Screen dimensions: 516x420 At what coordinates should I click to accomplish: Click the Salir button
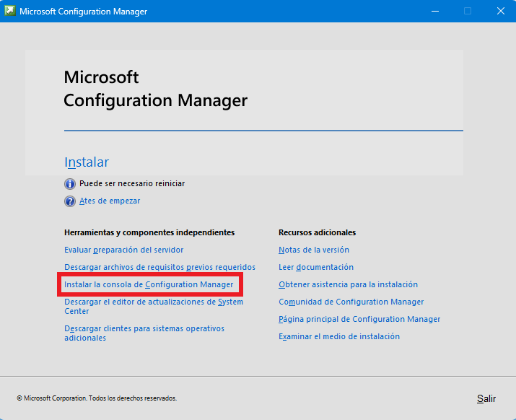[x=486, y=398]
